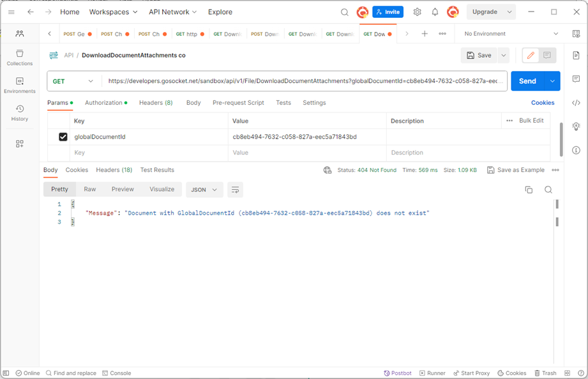Open the Collections sidebar panel
The height and width of the screenshot is (379, 588).
pos(20,58)
